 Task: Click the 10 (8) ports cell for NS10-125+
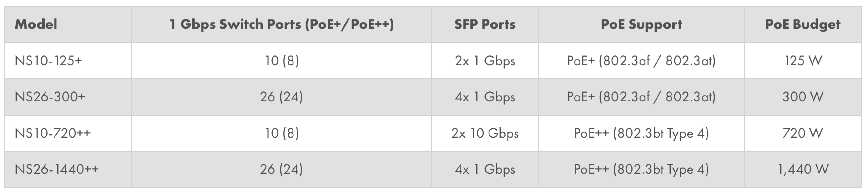[282, 61]
